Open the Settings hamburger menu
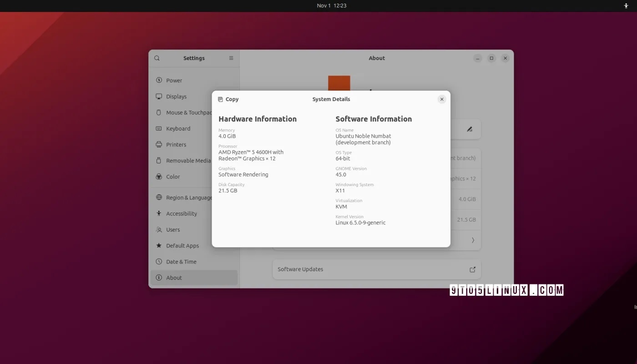Viewport: 637px width, 364px height. pos(231,58)
